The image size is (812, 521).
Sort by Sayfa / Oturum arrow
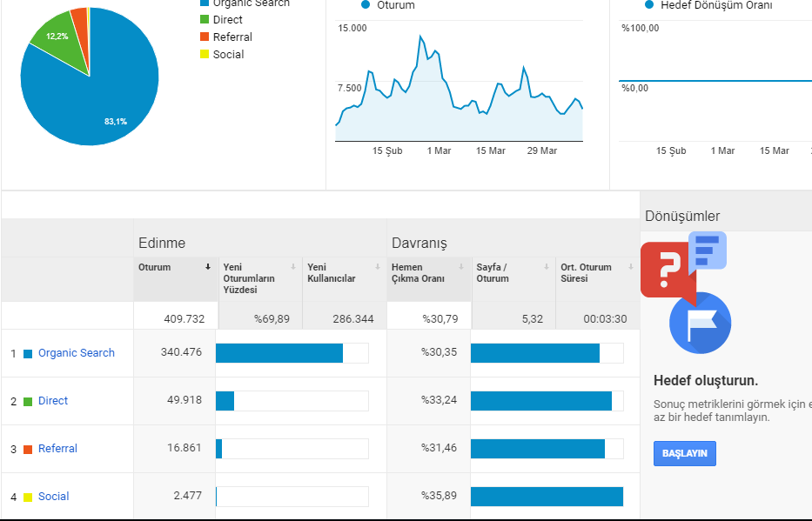point(547,267)
